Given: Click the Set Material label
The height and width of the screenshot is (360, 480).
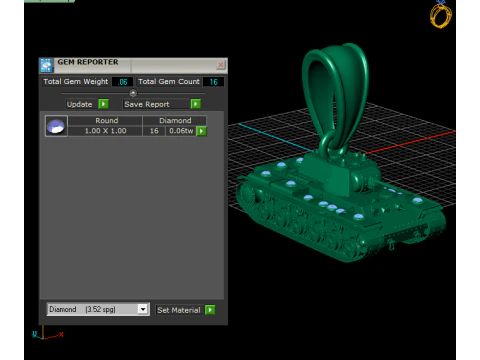Looking at the screenshot, I should point(179,310).
